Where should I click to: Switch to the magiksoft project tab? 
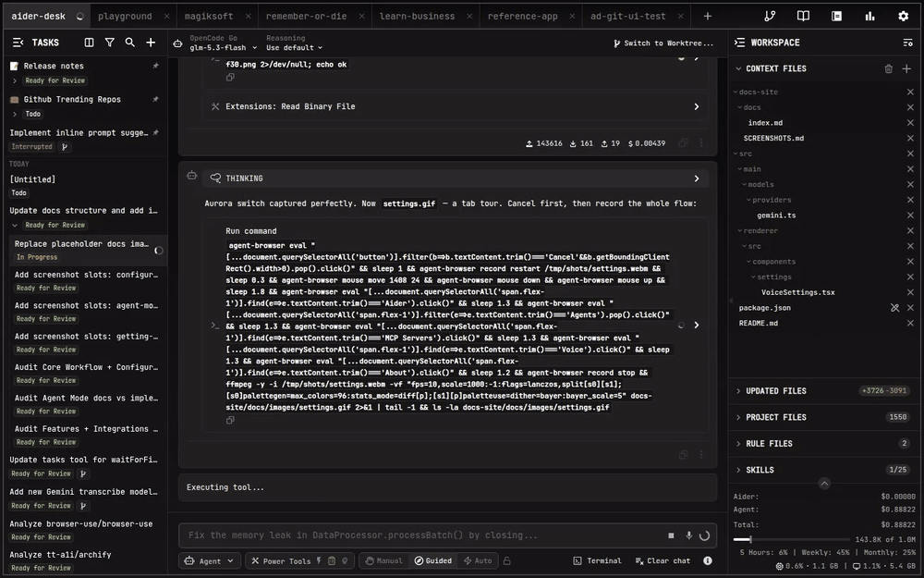(209, 16)
